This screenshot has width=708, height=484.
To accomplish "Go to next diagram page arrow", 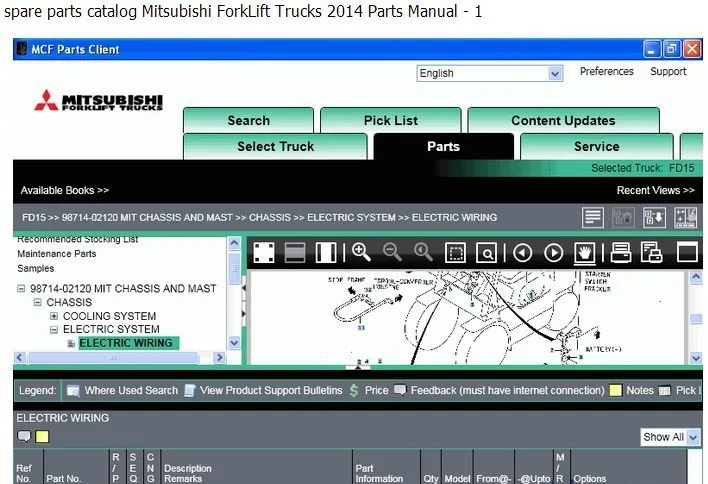I will [x=554, y=253].
